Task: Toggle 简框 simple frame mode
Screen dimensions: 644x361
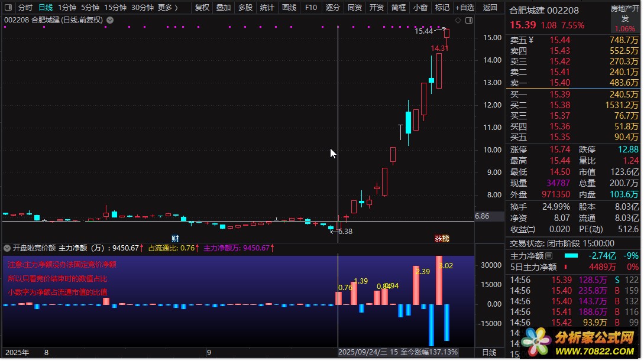Action: coord(399,8)
